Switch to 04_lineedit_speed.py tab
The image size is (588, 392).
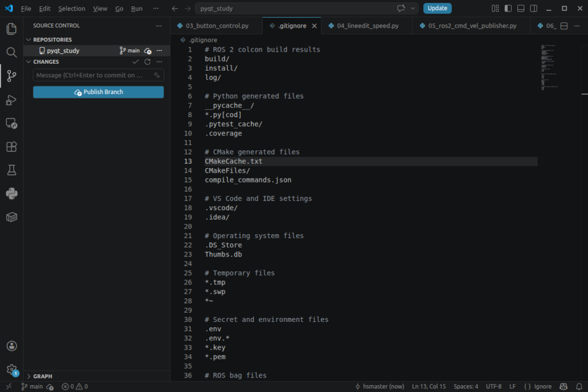coord(367,26)
